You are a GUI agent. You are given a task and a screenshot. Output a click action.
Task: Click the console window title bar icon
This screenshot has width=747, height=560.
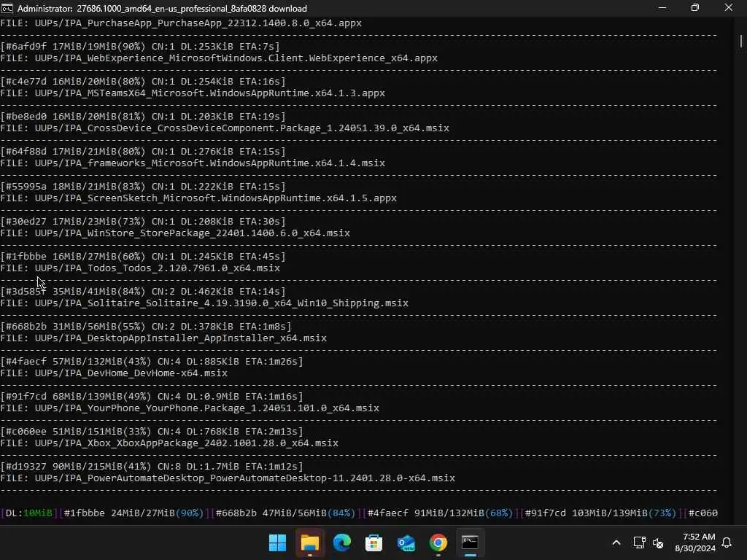point(7,8)
